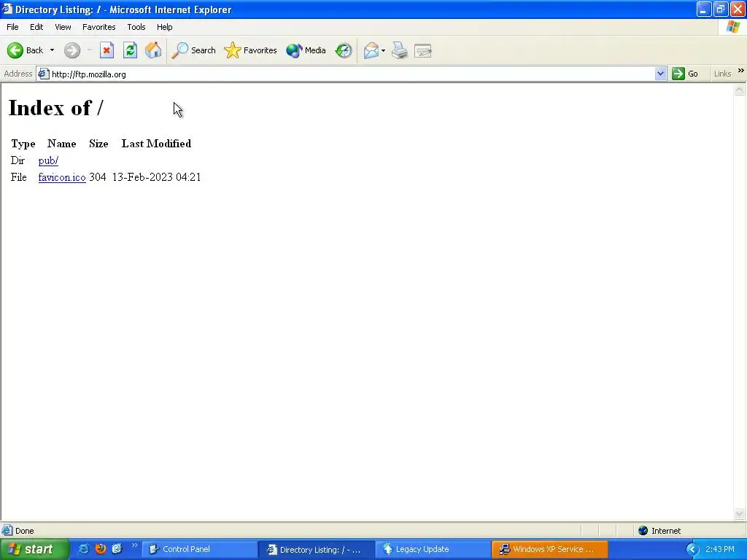Click the 'Type' column header text
Viewport: 747px width, 560px height.
point(23,144)
